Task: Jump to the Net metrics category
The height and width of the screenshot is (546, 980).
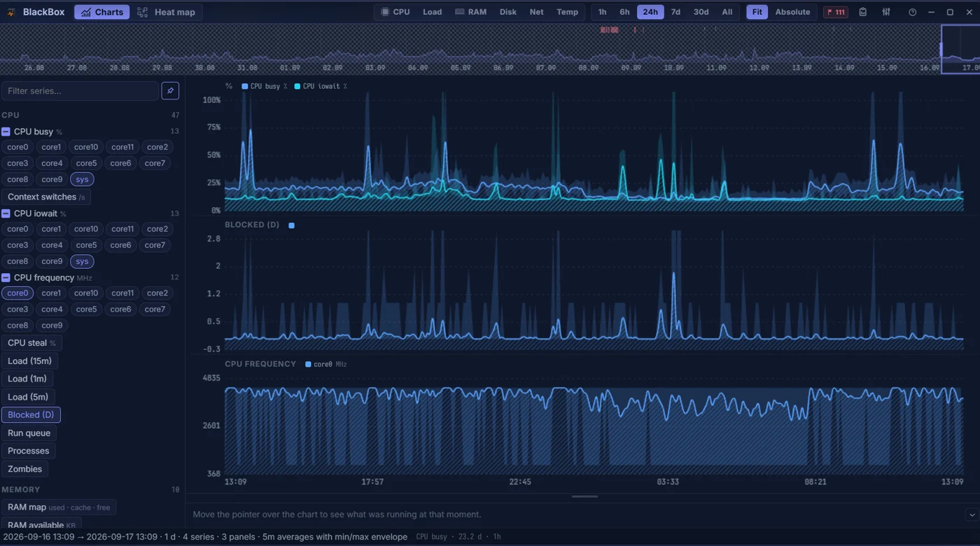Action: click(x=536, y=12)
